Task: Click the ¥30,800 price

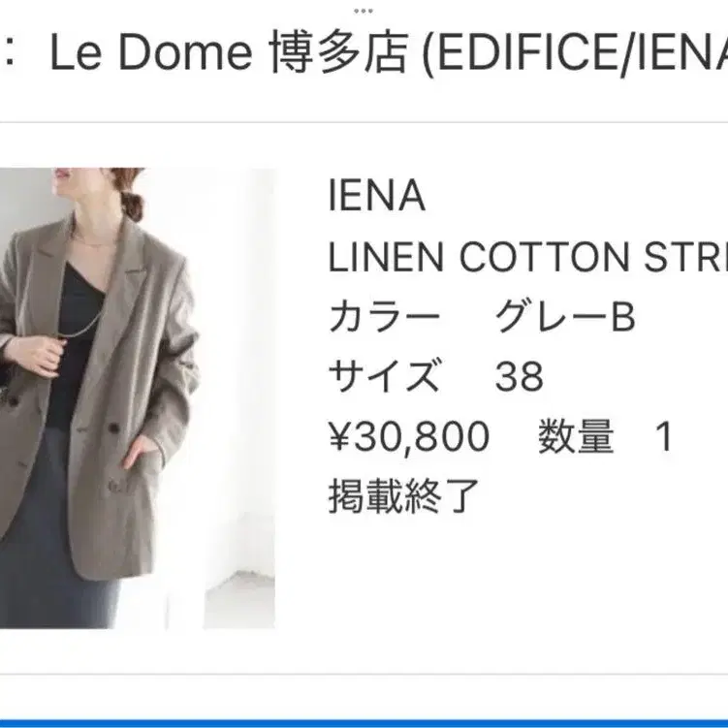Action: pos(409,437)
